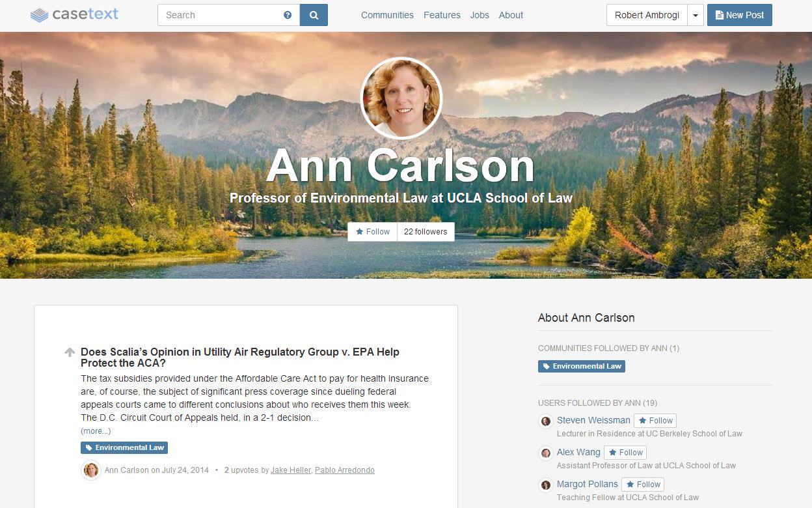The height and width of the screenshot is (508, 812).
Task: Click the casetext logo icon
Action: click(x=40, y=15)
